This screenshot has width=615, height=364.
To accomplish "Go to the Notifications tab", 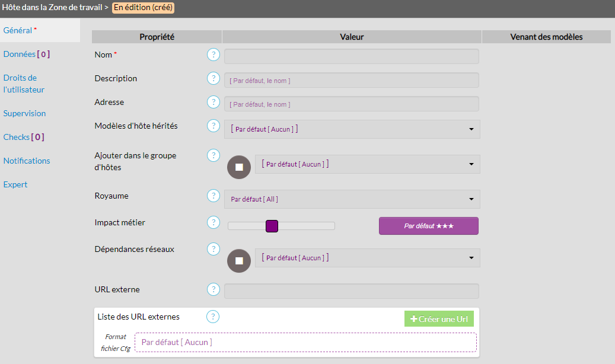I will [x=27, y=161].
